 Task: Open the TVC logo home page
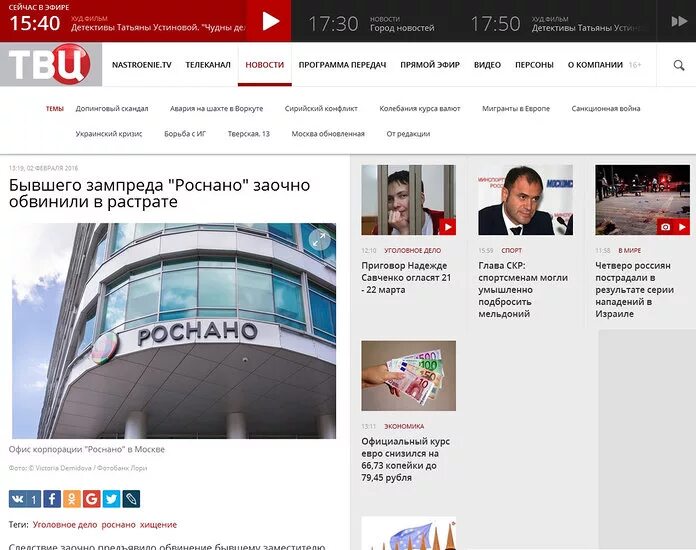(x=51, y=64)
